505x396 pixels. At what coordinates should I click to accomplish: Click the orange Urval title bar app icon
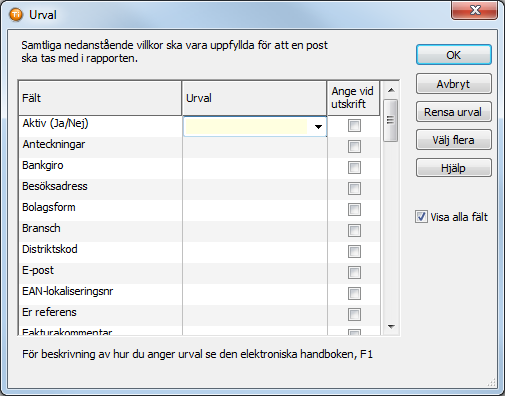point(16,15)
